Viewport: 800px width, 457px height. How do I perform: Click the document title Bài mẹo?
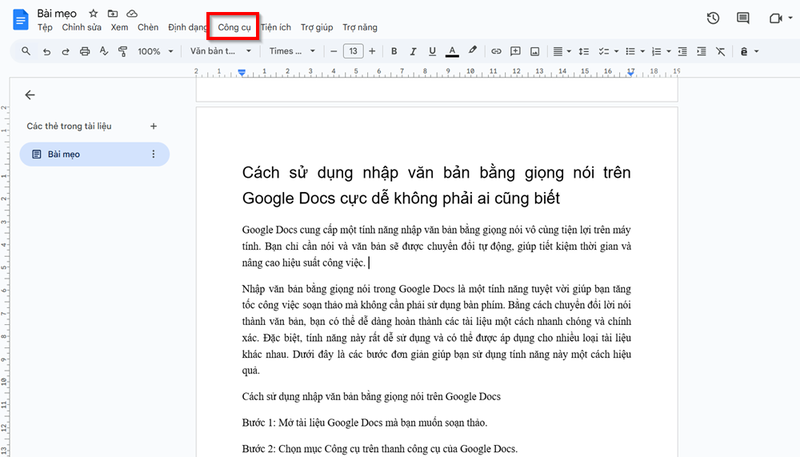(x=57, y=14)
